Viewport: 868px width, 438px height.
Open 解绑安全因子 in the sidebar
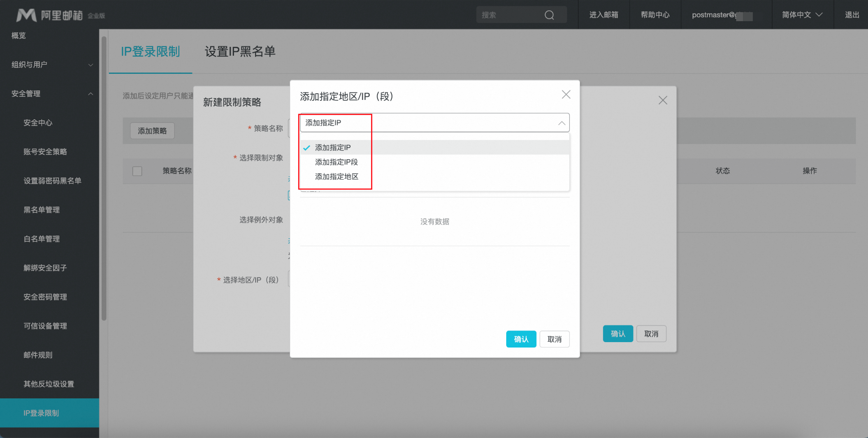[49, 268]
